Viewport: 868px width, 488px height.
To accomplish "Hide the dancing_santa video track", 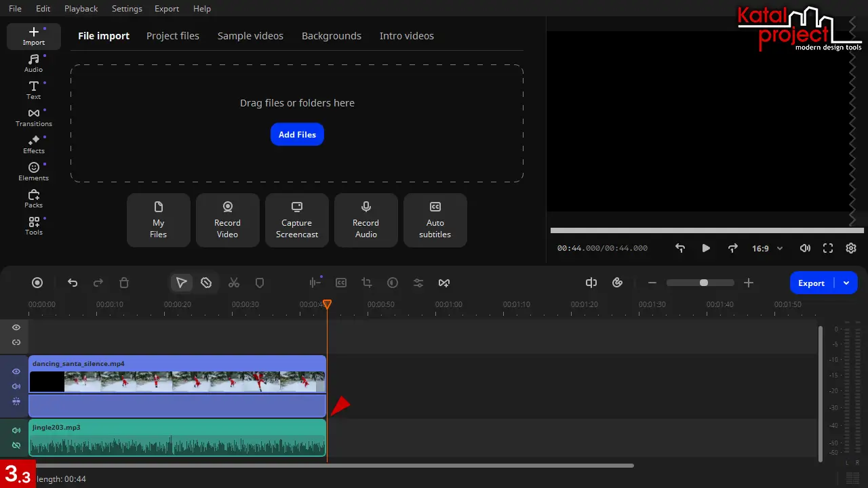I will [x=16, y=371].
